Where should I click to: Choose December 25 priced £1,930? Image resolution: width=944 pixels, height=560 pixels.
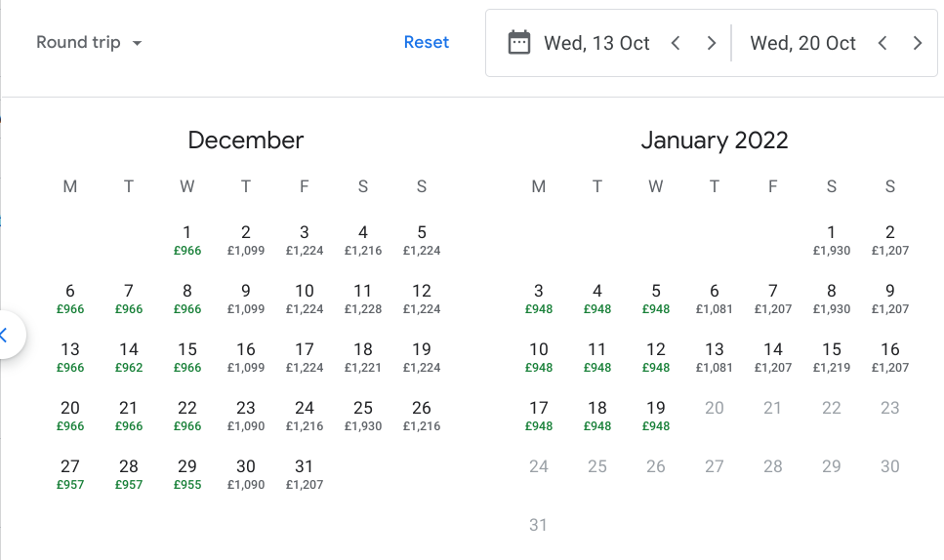click(363, 416)
